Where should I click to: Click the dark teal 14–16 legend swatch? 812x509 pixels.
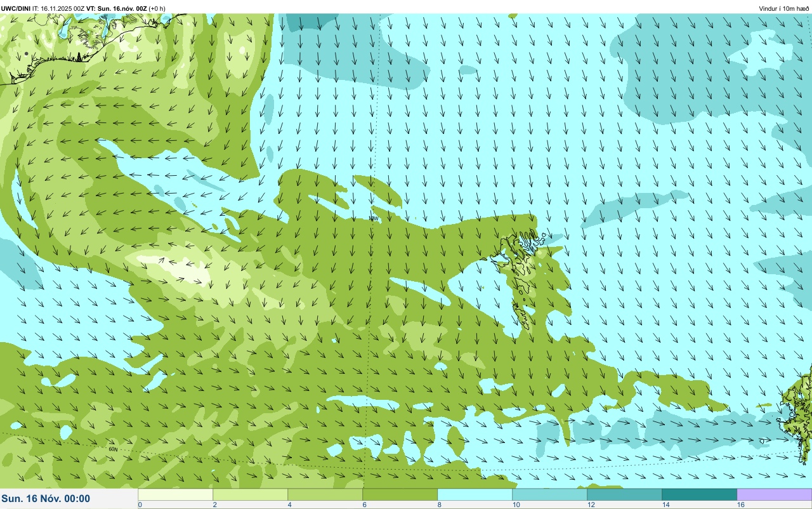[x=700, y=494]
